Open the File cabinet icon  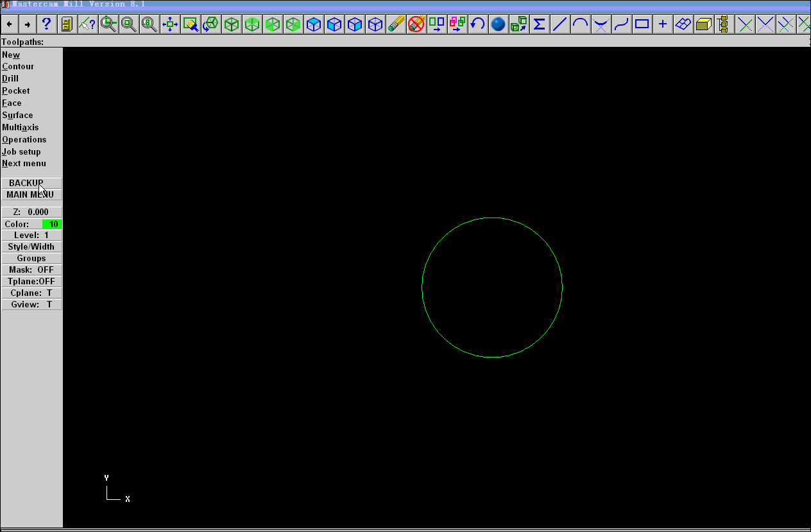tap(67, 24)
